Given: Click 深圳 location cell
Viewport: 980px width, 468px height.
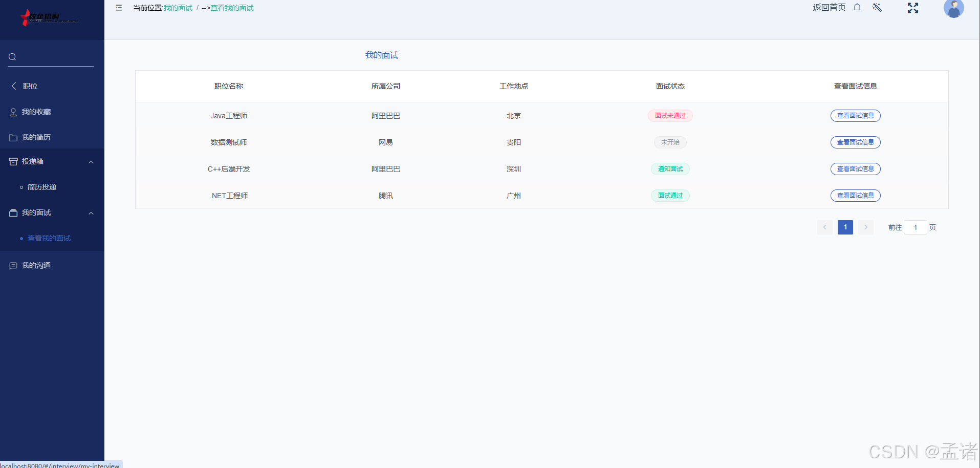Looking at the screenshot, I should [514, 169].
